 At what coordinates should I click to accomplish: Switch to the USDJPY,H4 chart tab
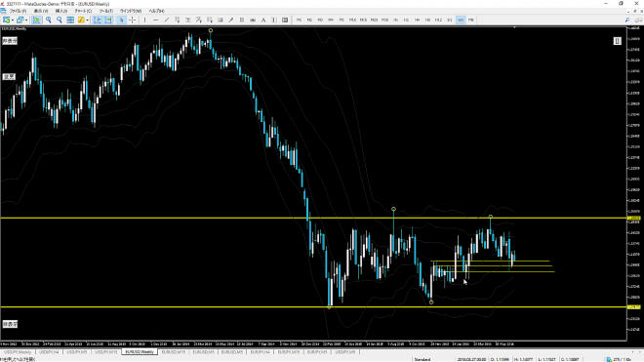(49, 352)
